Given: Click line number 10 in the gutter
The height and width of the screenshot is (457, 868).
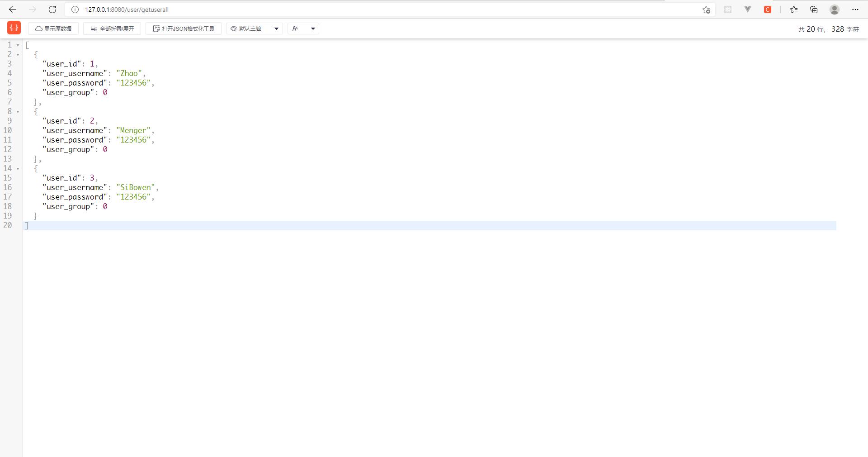Looking at the screenshot, I should coord(8,130).
